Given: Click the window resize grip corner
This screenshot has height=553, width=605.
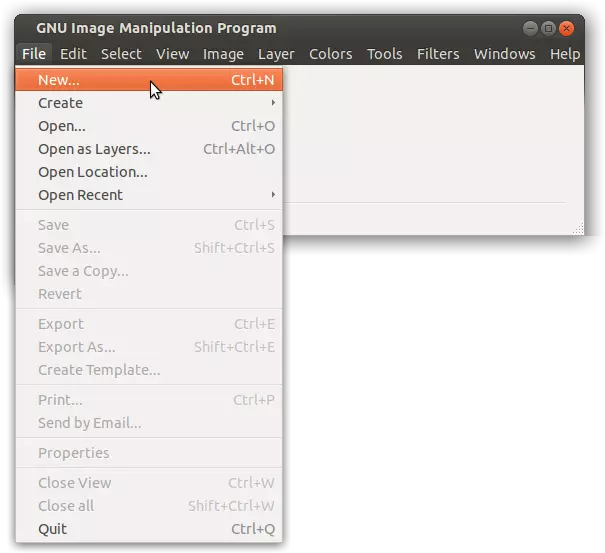Looking at the screenshot, I should (578, 229).
